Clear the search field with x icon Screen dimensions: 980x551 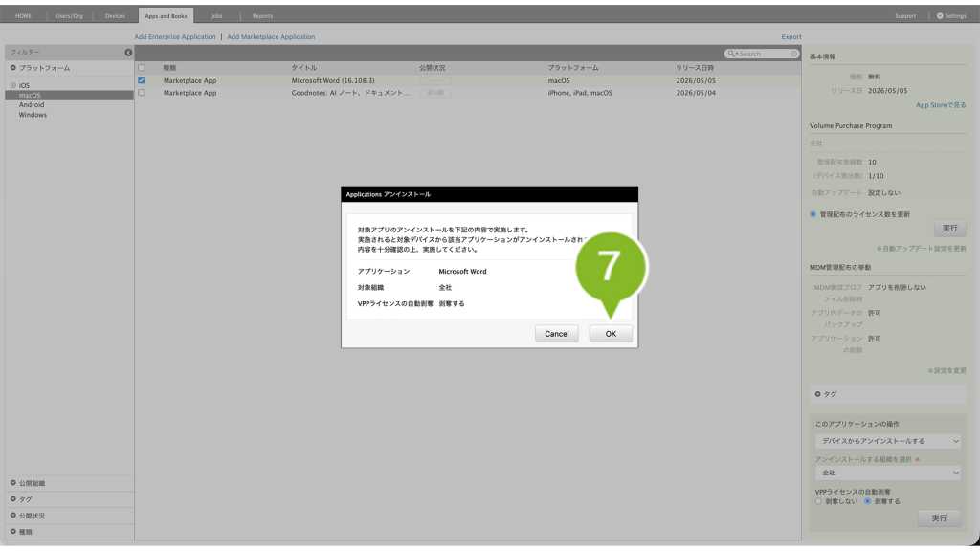(794, 54)
